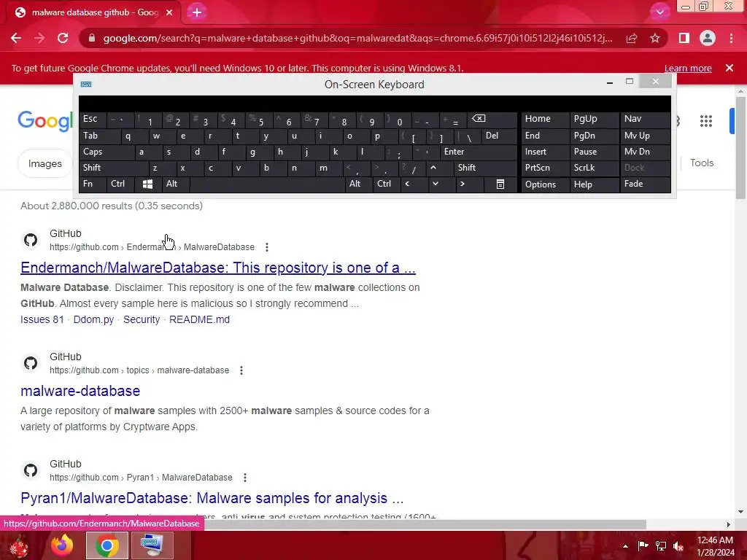The height and width of the screenshot is (560, 747).
Task: Go back using Chrome's back arrow
Action: point(16,38)
